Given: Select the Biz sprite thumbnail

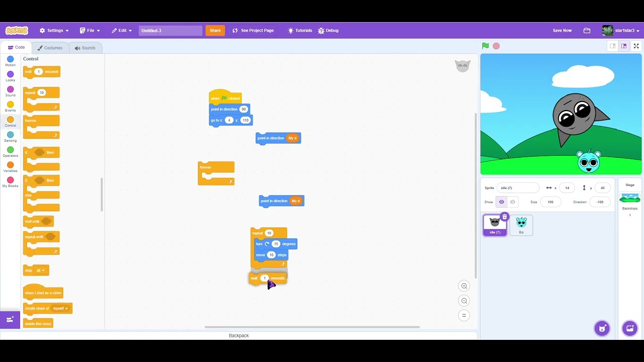Looking at the screenshot, I should (521, 225).
